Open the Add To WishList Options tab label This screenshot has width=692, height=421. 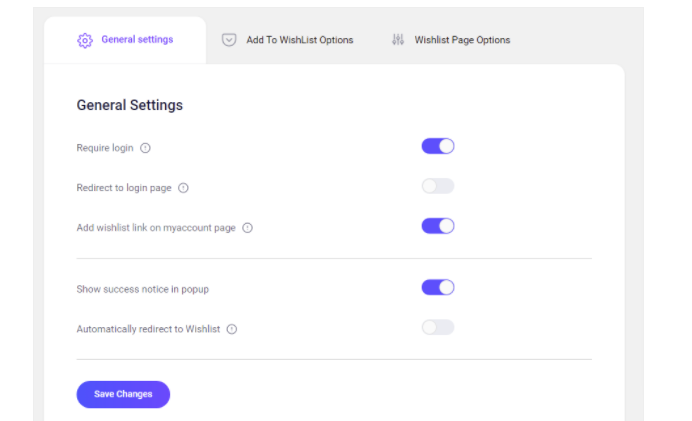299,40
